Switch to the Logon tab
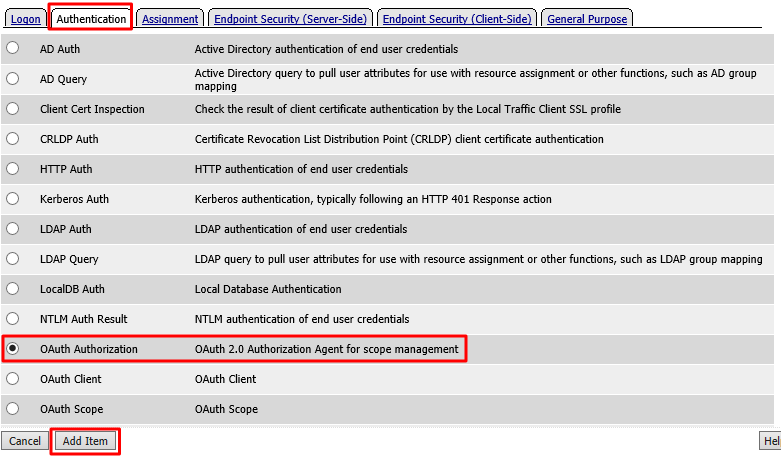The height and width of the screenshot is (459, 781). tap(25, 19)
